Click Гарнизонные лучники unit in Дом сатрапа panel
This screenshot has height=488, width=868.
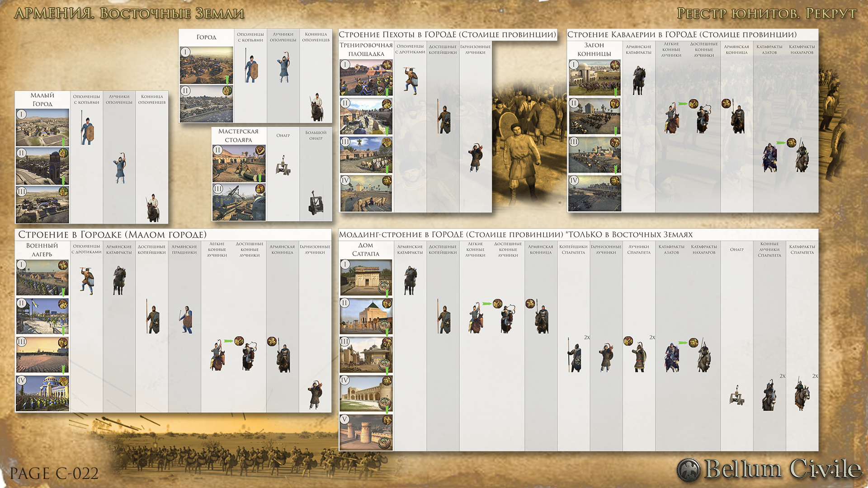pyautogui.click(x=606, y=357)
